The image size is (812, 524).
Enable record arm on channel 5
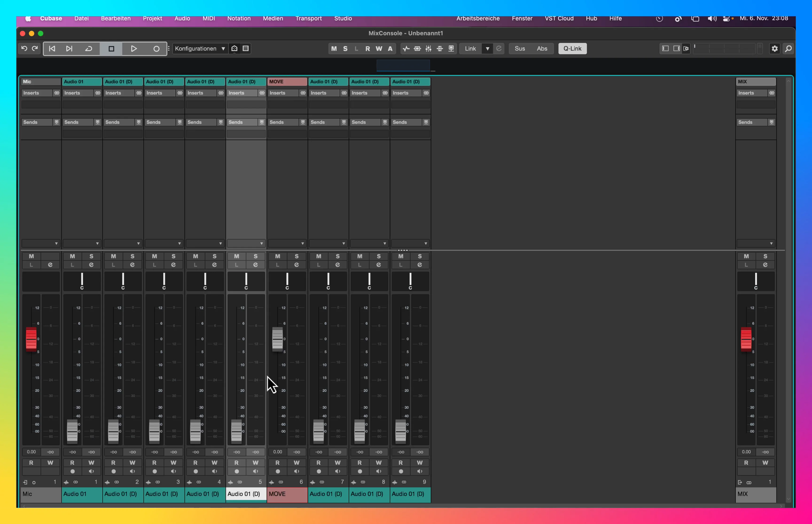[x=237, y=471]
